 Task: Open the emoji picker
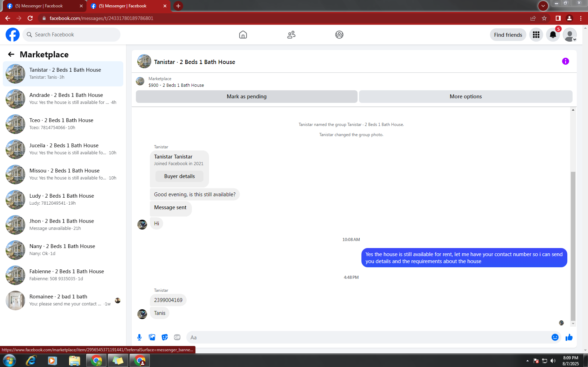tap(555, 337)
